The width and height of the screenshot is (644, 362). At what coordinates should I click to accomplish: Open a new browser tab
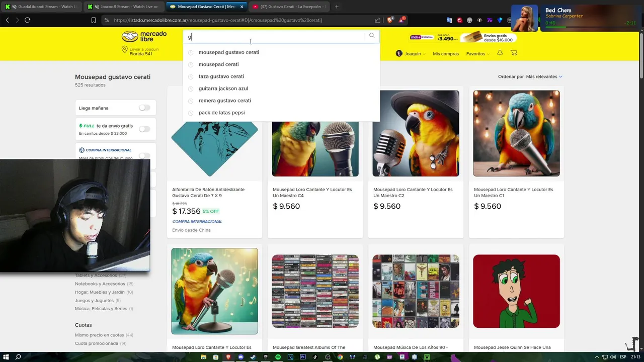[337, 7]
